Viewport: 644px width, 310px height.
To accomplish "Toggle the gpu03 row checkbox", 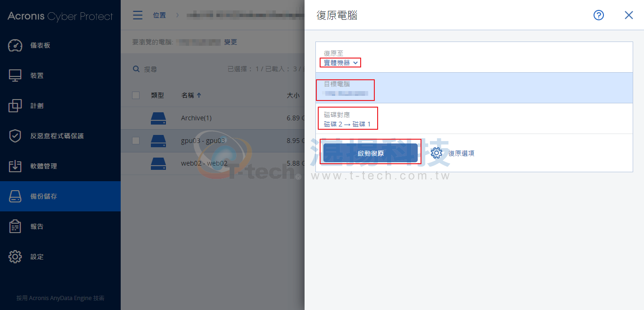I will (136, 141).
